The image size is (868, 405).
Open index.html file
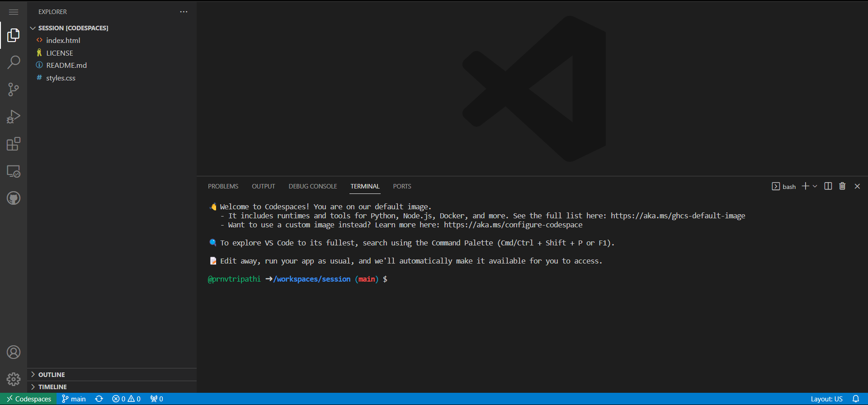tap(112, 40)
